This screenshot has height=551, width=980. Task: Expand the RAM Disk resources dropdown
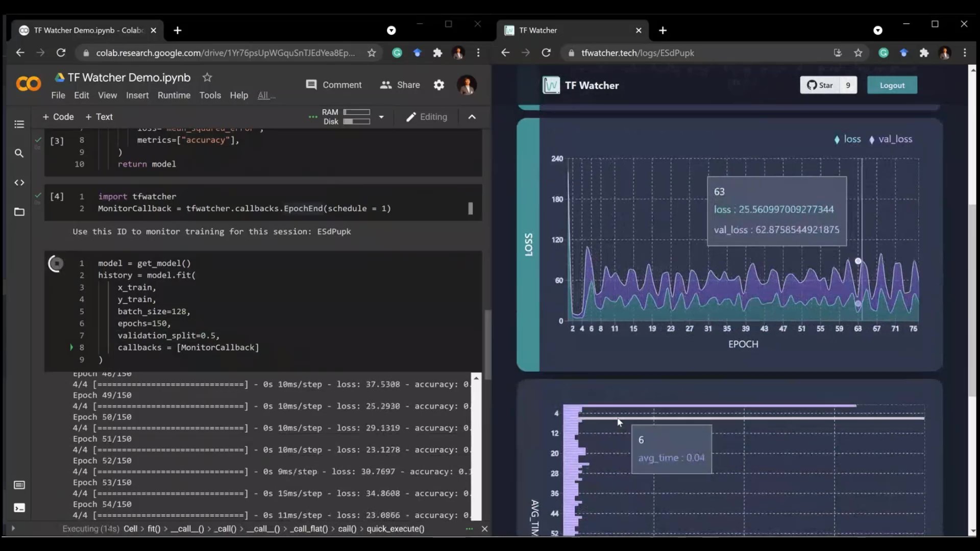tap(381, 117)
